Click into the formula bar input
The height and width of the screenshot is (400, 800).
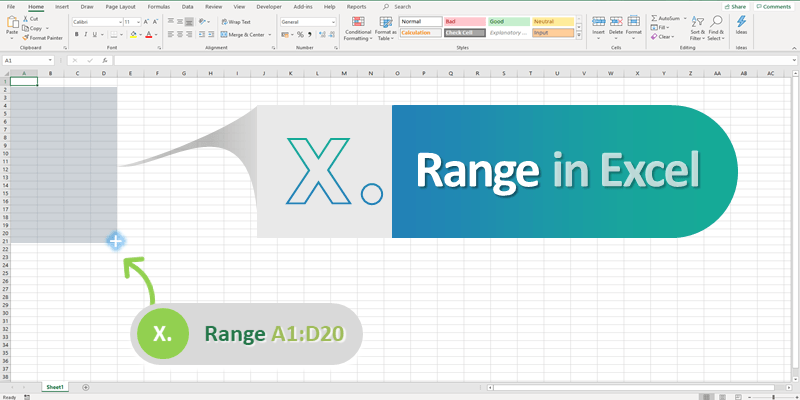[x=456, y=60]
